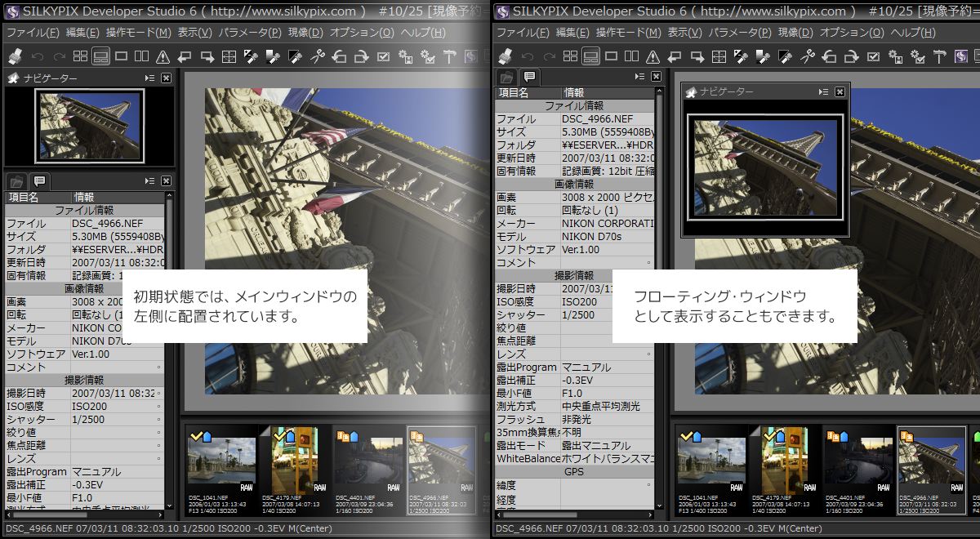Click the develop printer icon in right window
The width and height of the screenshot is (980, 539).
506,56
